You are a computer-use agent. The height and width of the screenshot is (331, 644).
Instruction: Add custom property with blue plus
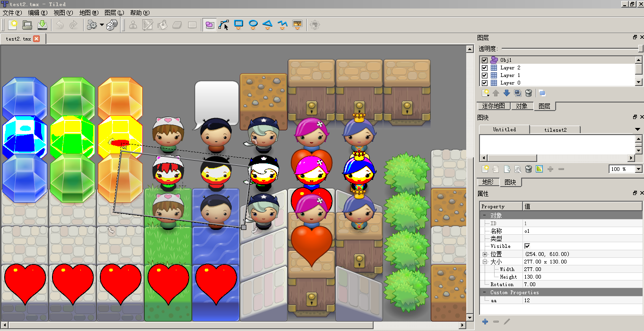(485, 322)
